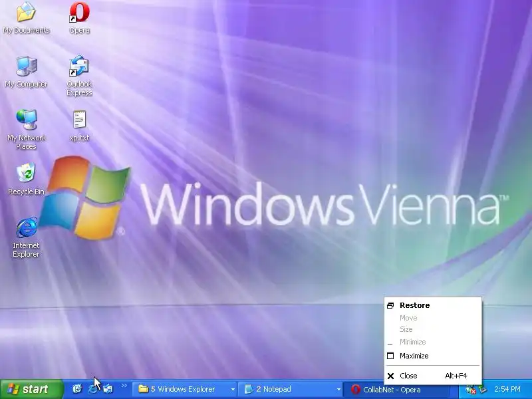The height and width of the screenshot is (399, 532).
Task: Click the greyed-out Minimize menu entry
Action: [433, 342]
